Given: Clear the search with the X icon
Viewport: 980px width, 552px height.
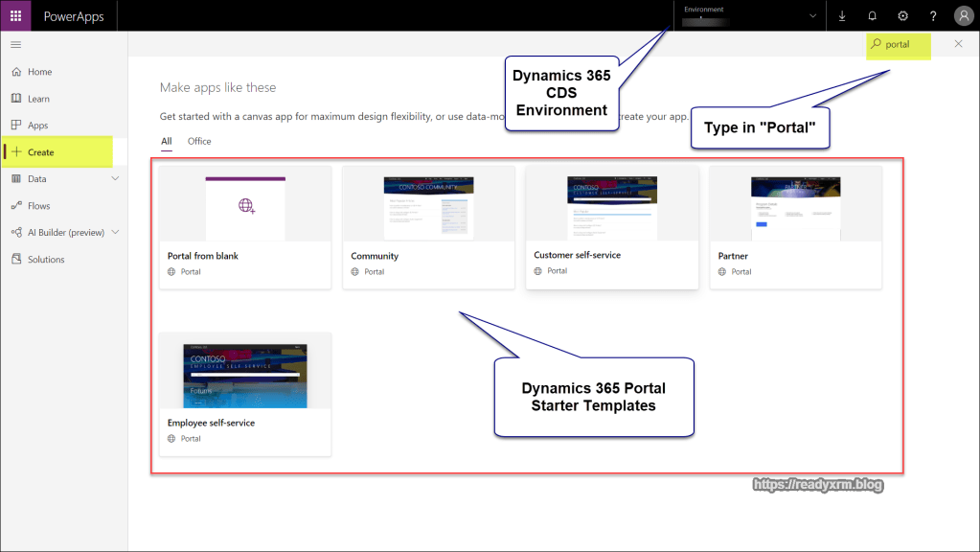Looking at the screenshot, I should click(959, 44).
